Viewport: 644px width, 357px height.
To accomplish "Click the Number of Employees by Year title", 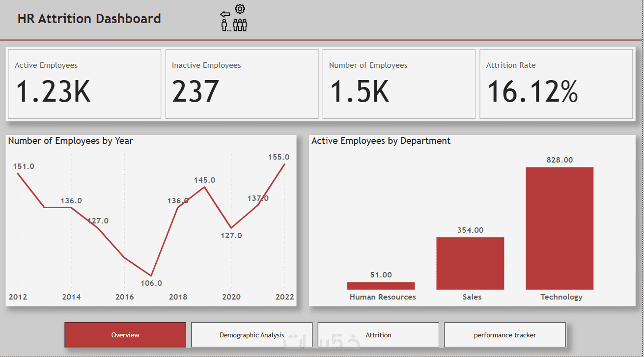I will tap(71, 141).
